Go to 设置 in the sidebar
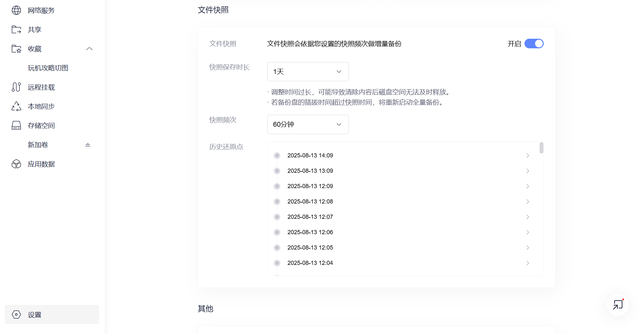Screen dimensions: 644x334 coord(52,314)
